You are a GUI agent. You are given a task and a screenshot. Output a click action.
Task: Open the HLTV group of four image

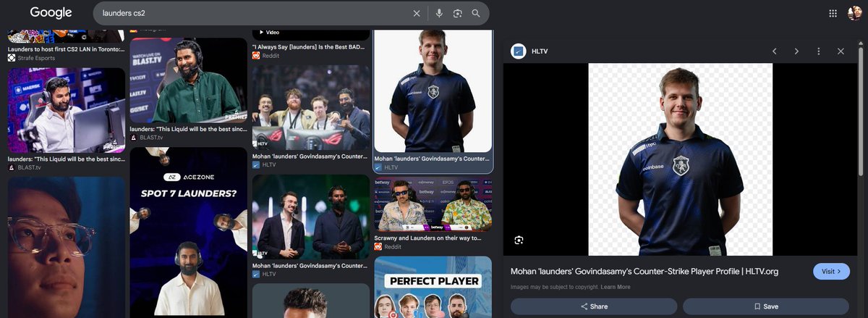[x=311, y=108]
